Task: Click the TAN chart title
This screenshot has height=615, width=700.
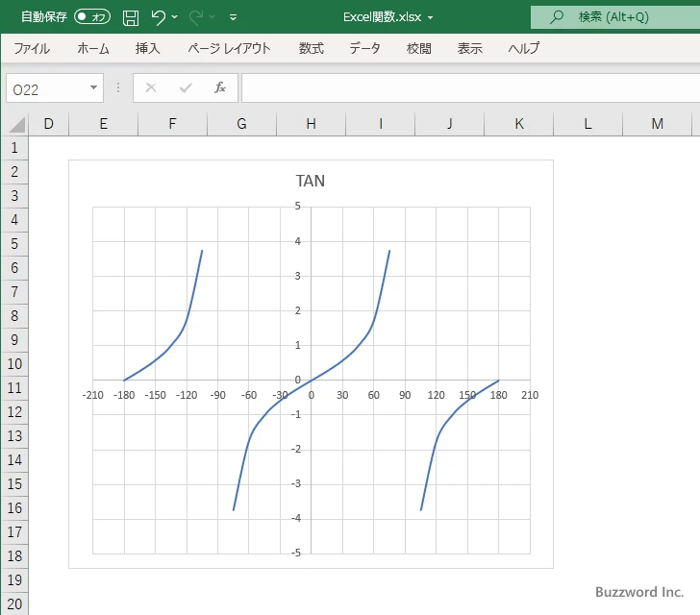Action: pyautogui.click(x=311, y=181)
